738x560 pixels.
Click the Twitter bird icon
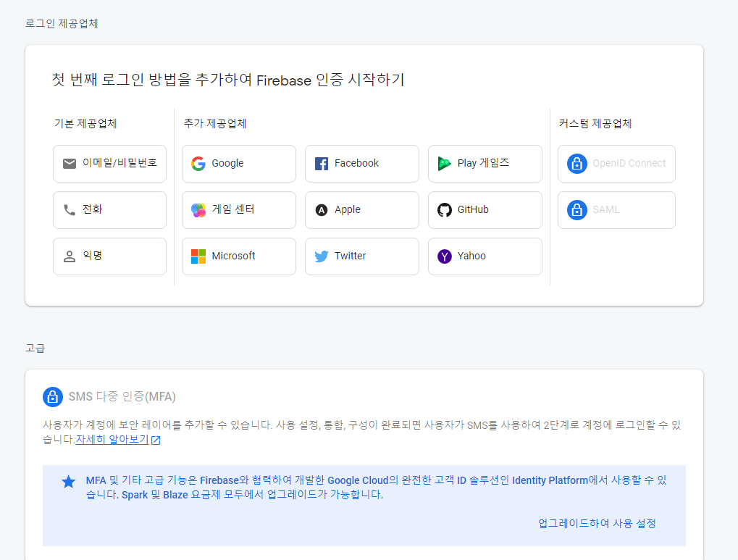[x=322, y=256]
